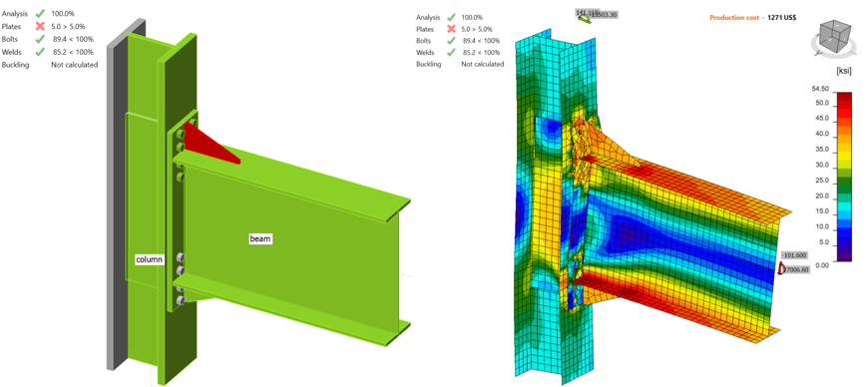
Task: Click the green load arrow above the column
Action: [585, 19]
